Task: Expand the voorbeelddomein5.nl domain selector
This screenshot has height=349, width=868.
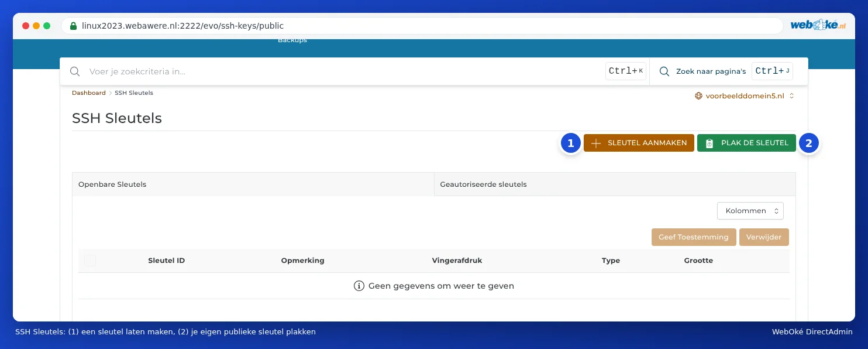Action: 744,96
